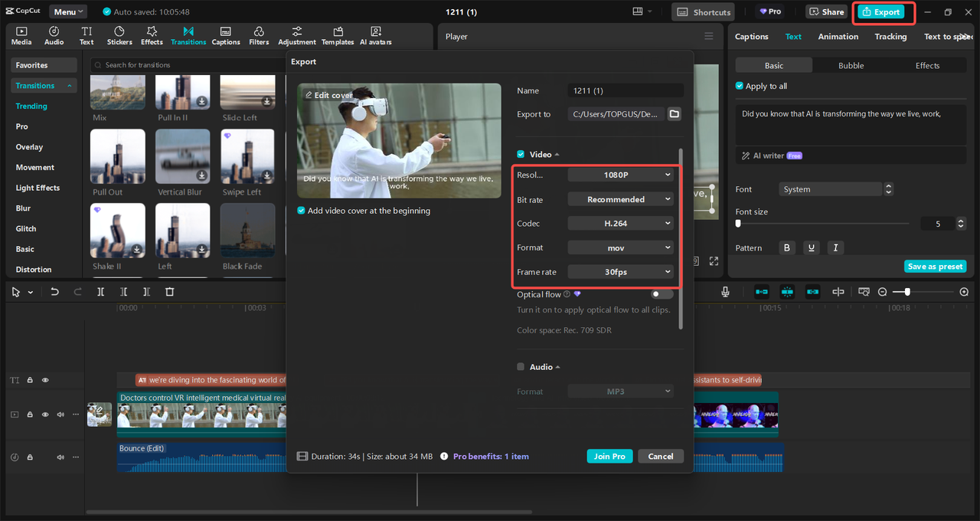
Task: Open the player menu icon
Action: 709,36
